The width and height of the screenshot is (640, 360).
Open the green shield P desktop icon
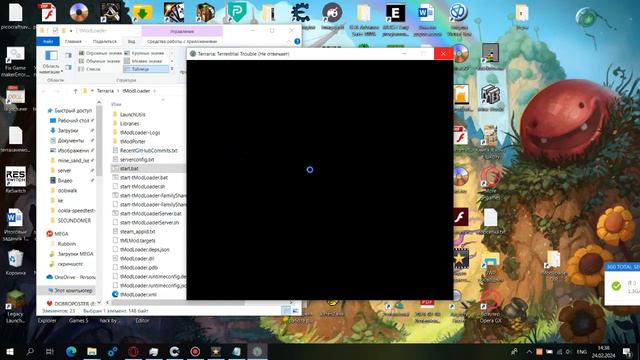click(x=236, y=12)
